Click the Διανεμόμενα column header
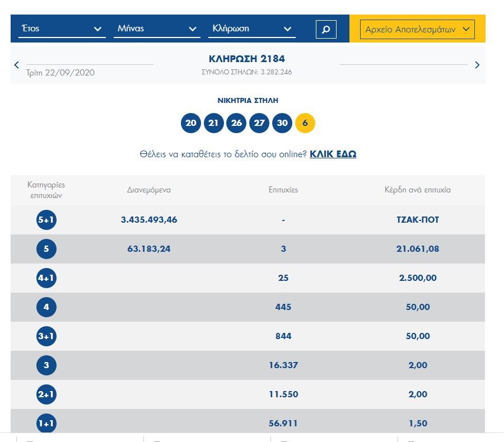Viewport: 504px width, 442px height. [149, 190]
